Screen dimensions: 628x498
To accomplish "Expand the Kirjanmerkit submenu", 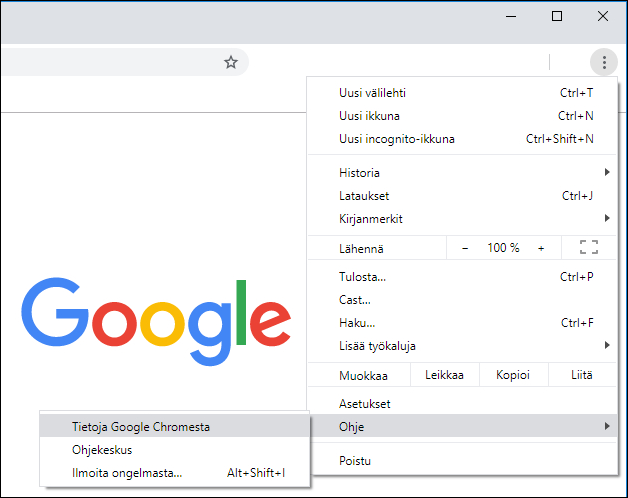I will point(463,219).
